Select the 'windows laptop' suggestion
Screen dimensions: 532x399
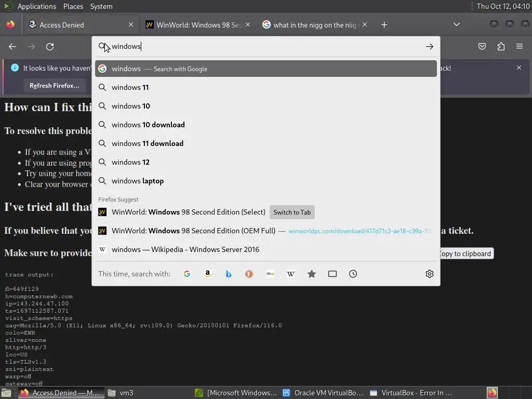tap(266, 180)
